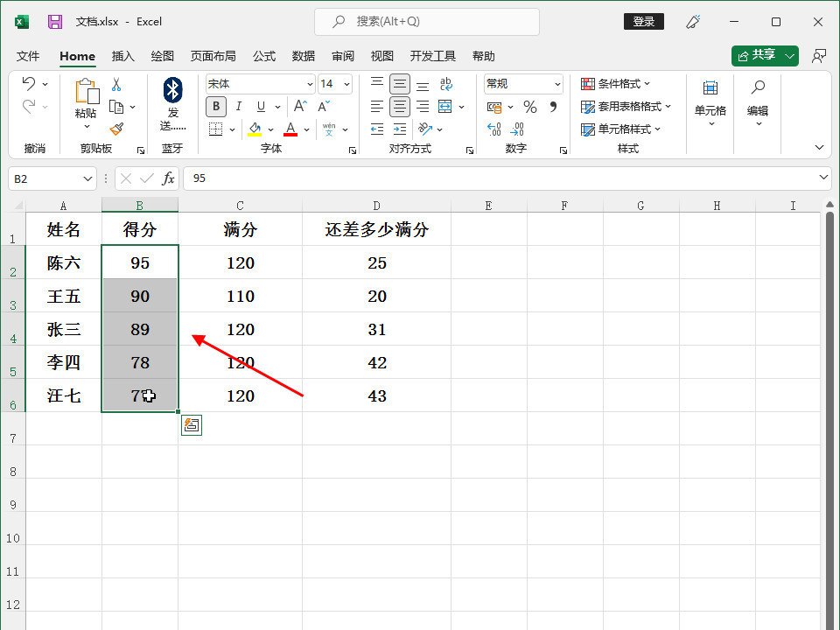840x630 pixels.
Task: Select the Format Painter brush
Action: pos(116,129)
